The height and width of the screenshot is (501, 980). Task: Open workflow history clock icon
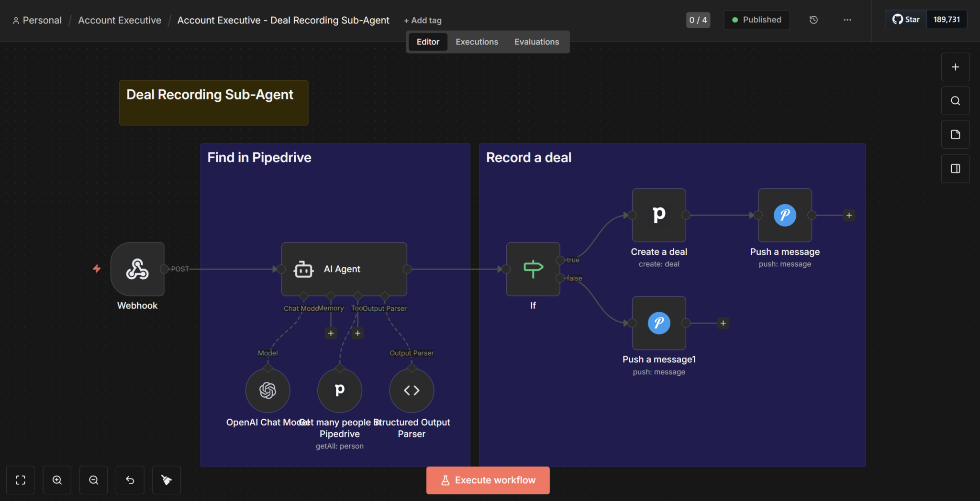(x=813, y=20)
